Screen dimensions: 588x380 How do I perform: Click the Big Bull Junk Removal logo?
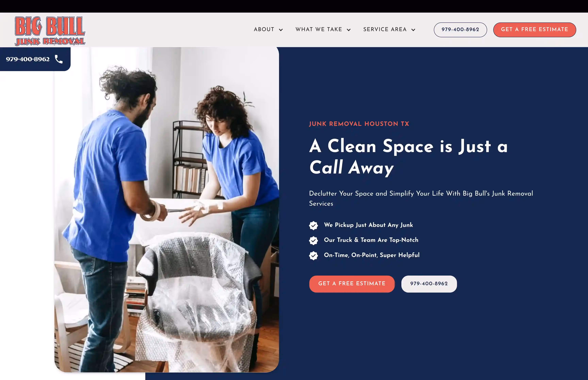point(50,31)
